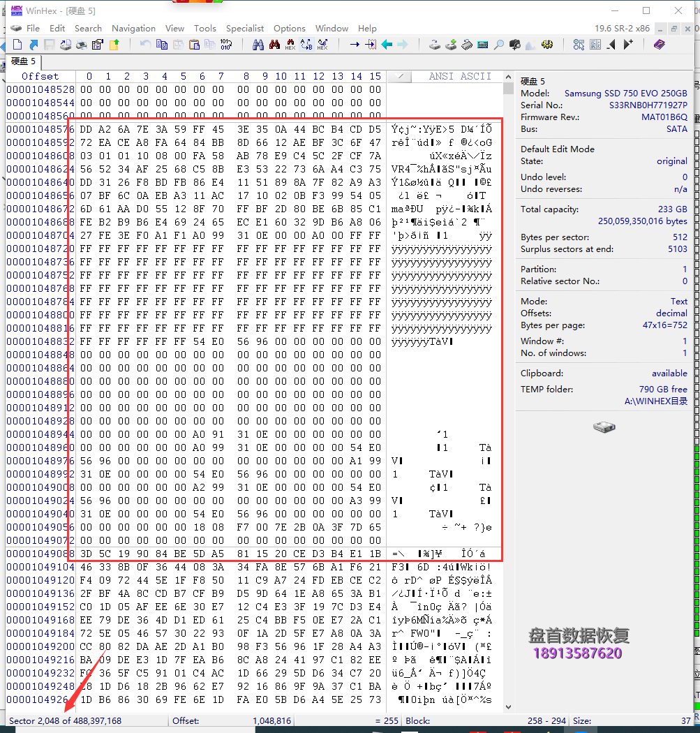Click the black left arrow toolbar icon
This screenshot has width=700, height=733.
pos(611,45)
